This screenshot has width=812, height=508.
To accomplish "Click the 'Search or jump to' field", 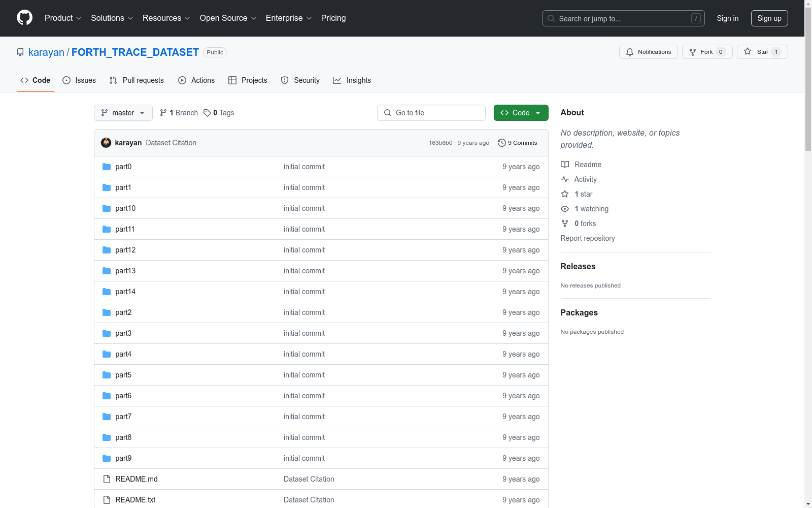I will pos(624,18).
